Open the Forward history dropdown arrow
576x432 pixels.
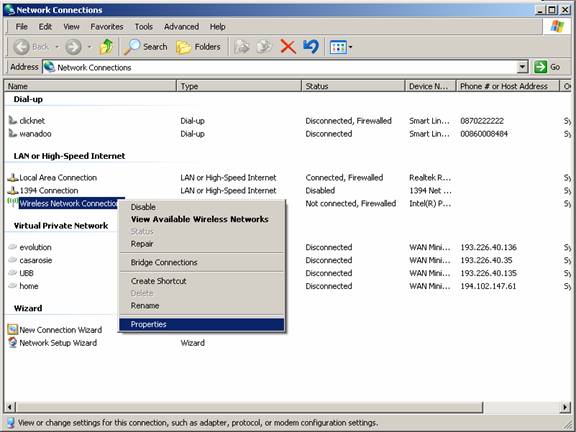89,47
